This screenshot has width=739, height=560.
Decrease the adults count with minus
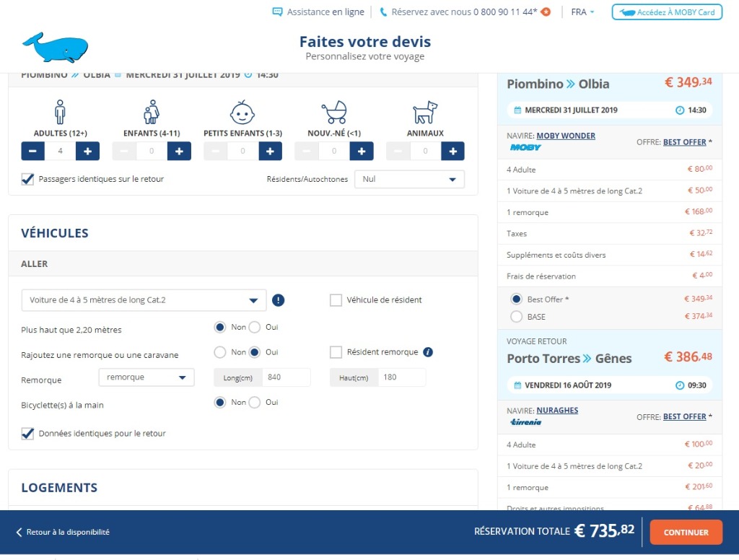(x=33, y=151)
